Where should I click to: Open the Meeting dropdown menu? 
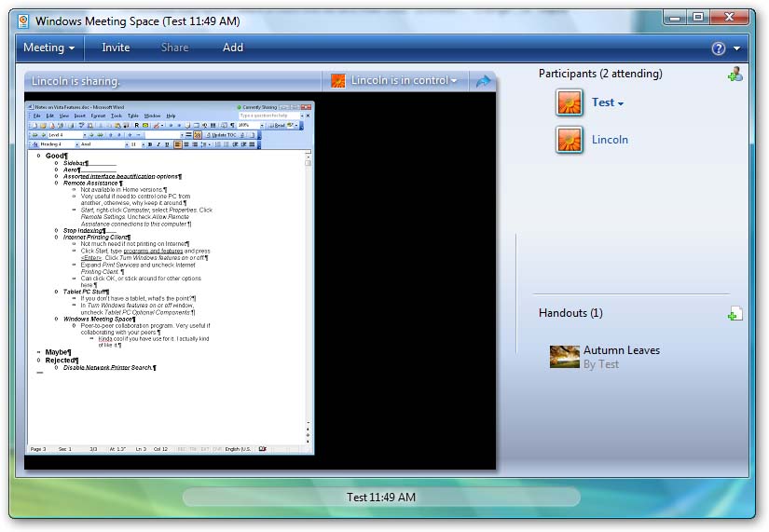pos(49,48)
